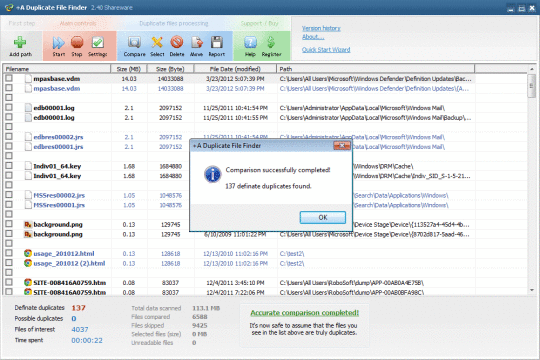Click the Move files icon
The height and width of the screenshot is (360, 540).
[197, 42]
